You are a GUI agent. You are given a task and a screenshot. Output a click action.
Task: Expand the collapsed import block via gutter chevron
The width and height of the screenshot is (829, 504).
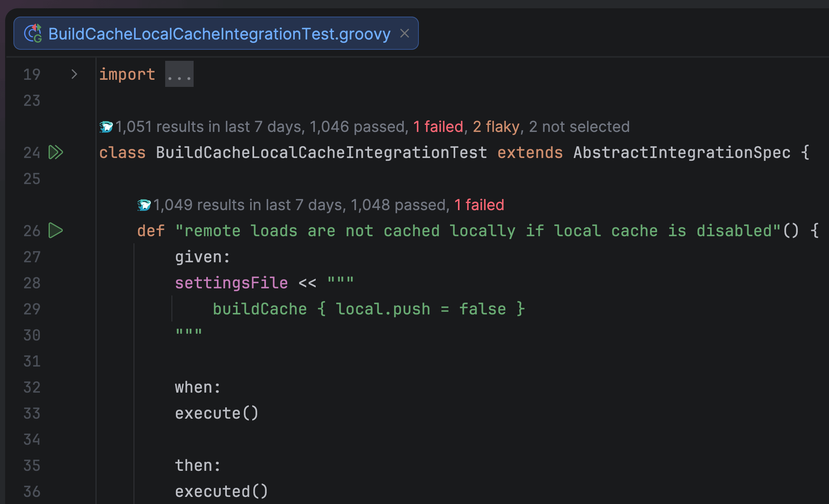tap(74, 74)
